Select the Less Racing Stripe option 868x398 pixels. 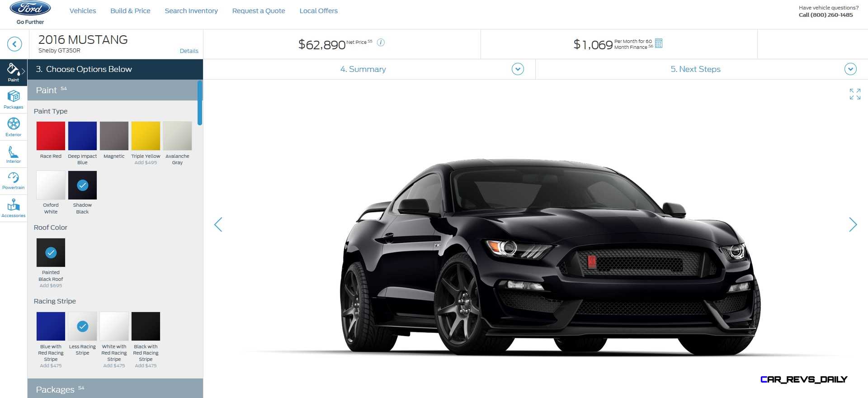tap(82, 326)
